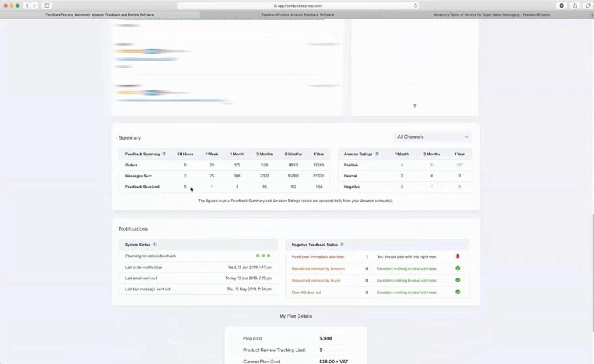Screen dimensions: 594x364
Task: Open System Status help icon
Action: [154, 245]
